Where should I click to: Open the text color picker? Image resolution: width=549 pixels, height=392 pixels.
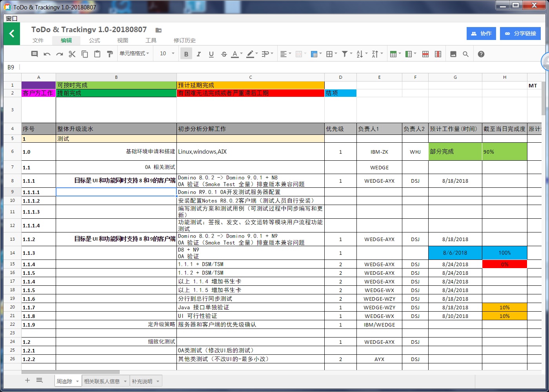[x=236, y=54]
